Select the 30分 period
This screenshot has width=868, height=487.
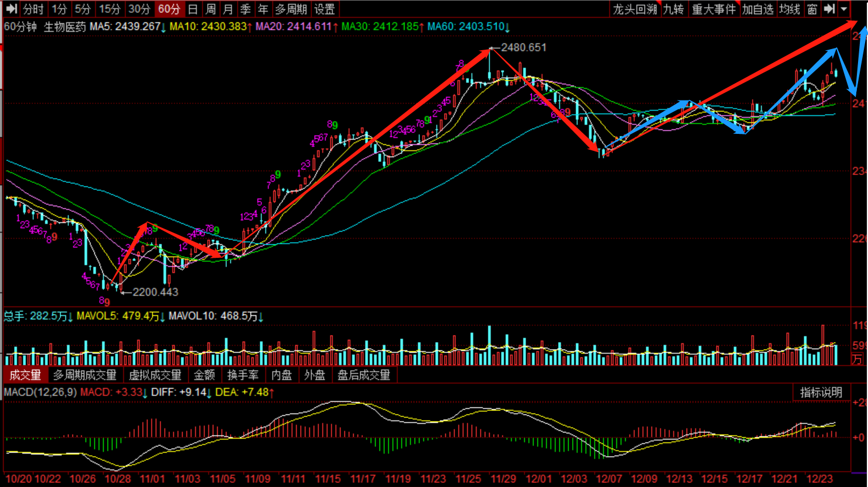(x=139, y=9)
